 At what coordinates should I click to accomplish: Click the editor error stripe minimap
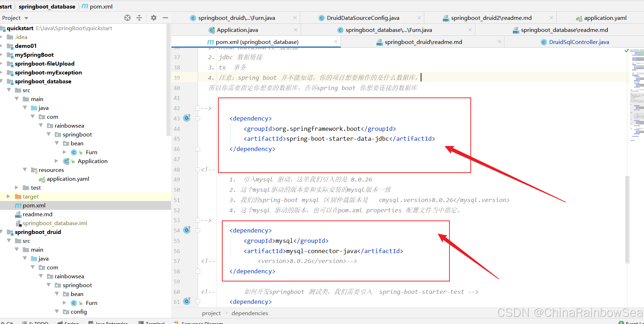click(x=637, y=96)
